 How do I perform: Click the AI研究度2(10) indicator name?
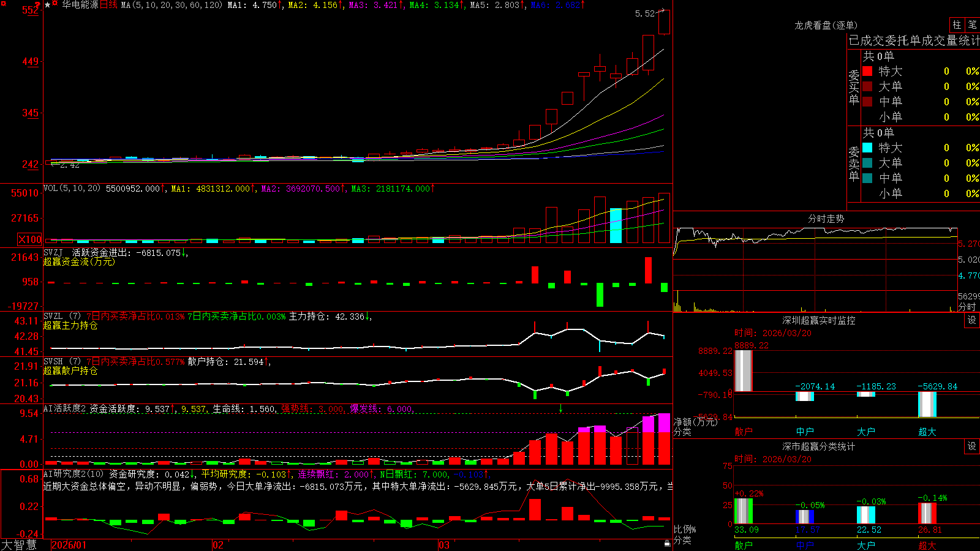pos(73,474)
